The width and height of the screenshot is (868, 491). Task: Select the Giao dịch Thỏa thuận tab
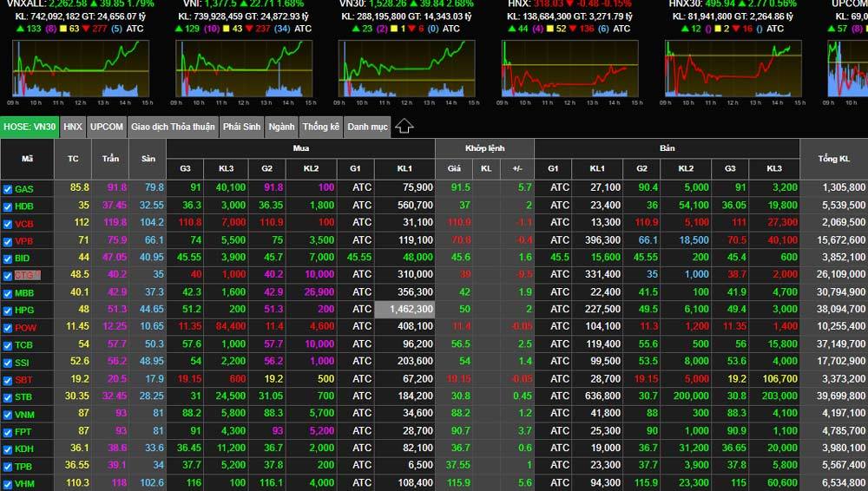(173, 127)
